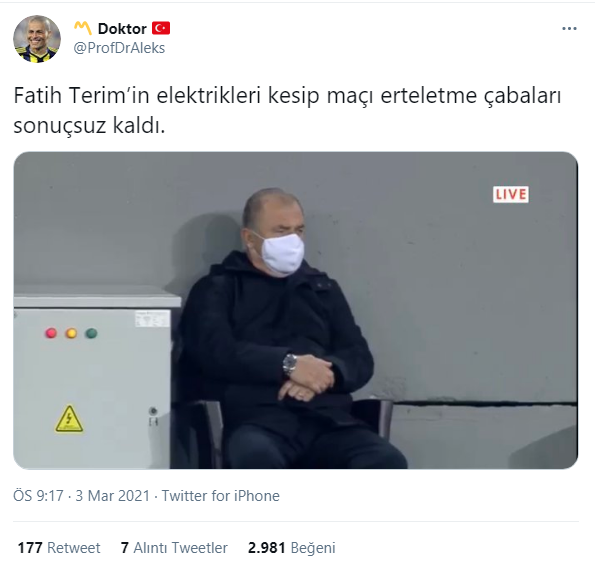View the 2.981 Beğeni list
Screen dimensions: 595x569
(291, 548)
